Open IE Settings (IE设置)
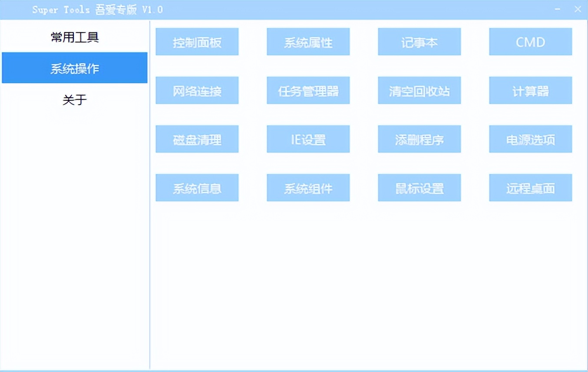This screenshot has height=372, width=588. click(308, 139)
